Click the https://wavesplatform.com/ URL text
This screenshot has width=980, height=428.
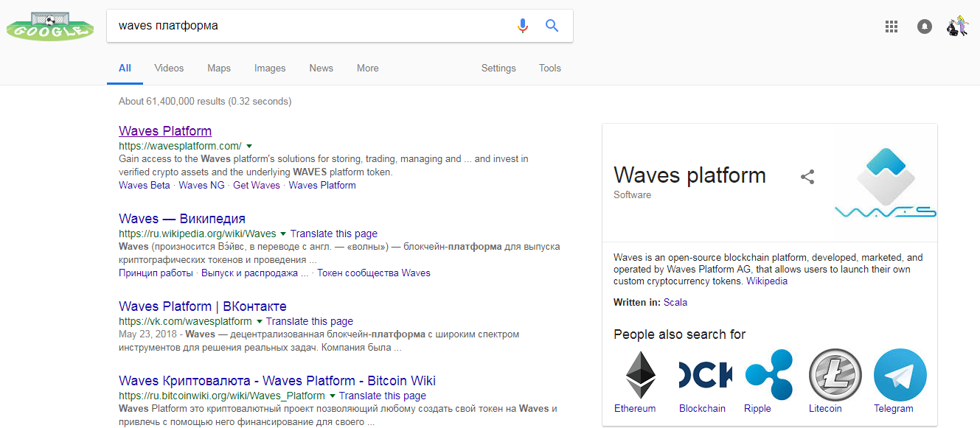point(180,146)
